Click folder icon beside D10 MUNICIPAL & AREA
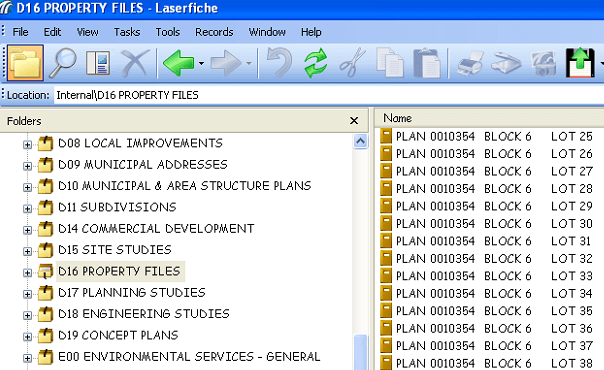Viewport: 604px width, 370px height. click(45, 186)
